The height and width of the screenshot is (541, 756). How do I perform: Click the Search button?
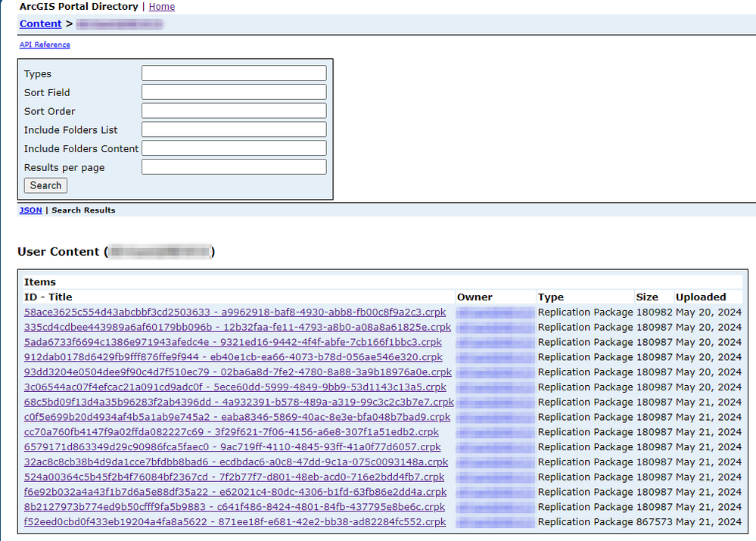pos(46,185)
